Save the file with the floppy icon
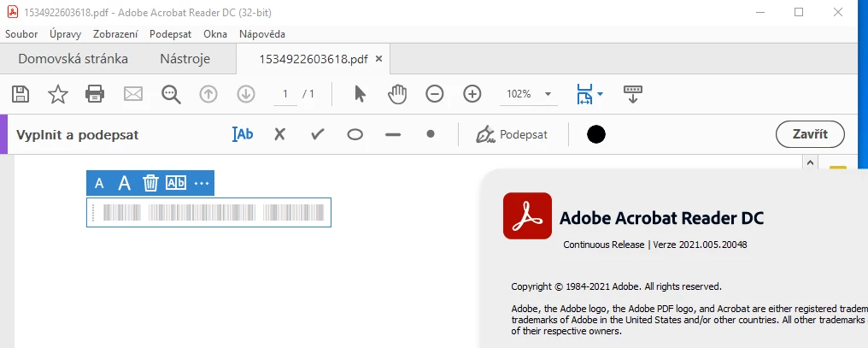The height and width of the screenshot is (348, 868). 21,94
